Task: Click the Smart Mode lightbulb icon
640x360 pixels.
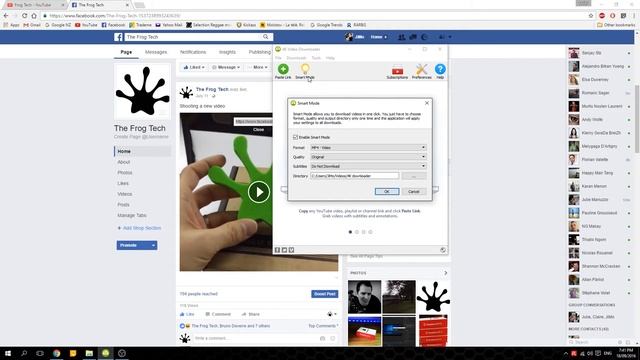Action: 305,69
